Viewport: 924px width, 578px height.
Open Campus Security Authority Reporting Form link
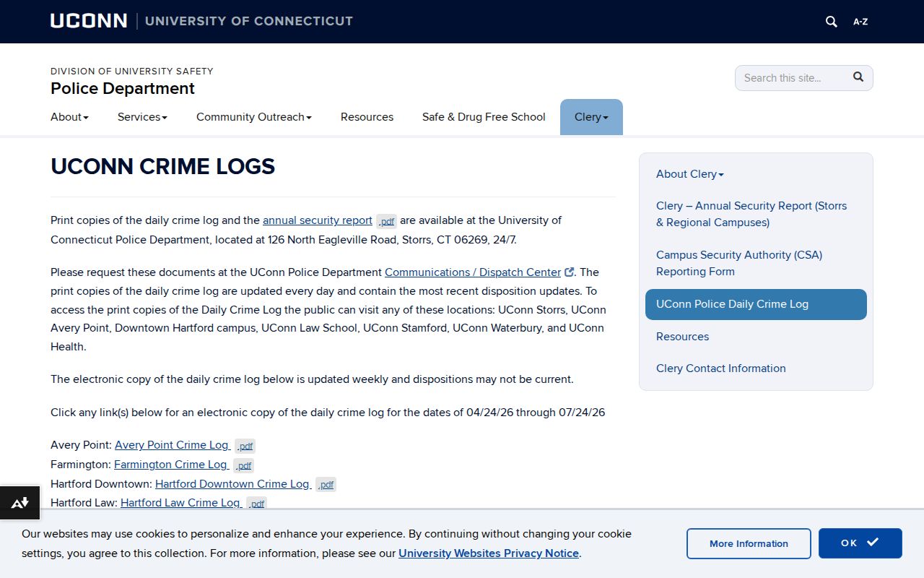[739, 263]
